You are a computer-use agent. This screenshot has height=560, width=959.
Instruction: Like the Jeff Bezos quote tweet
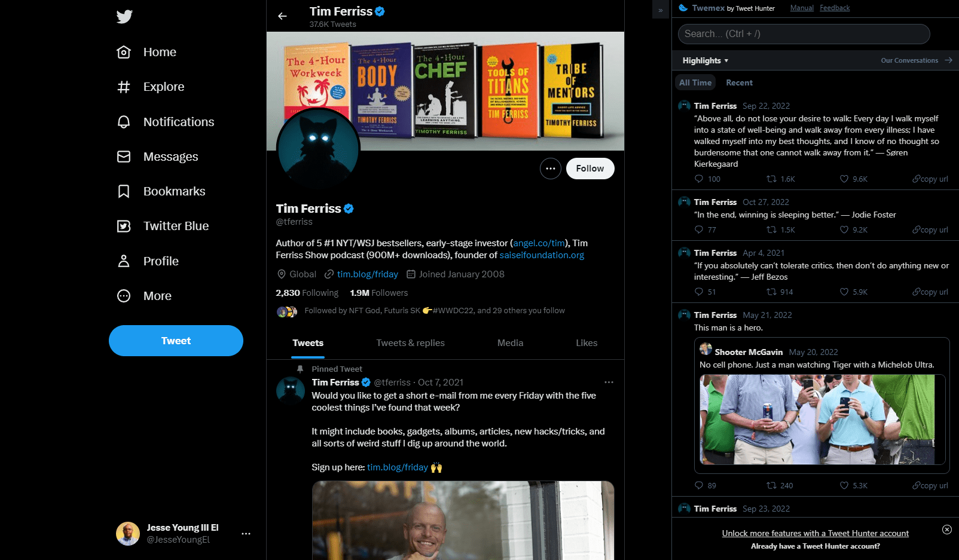point(844,292)
